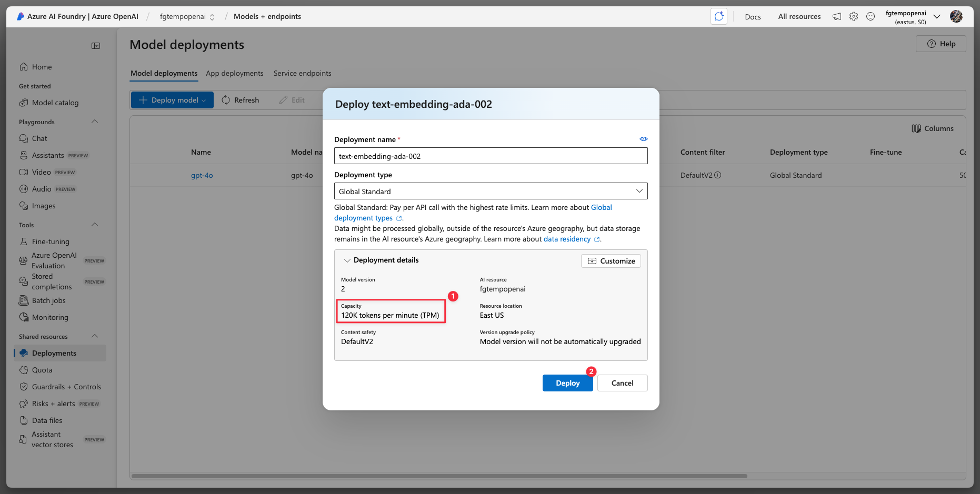Screen dimensions: 980x494
Task: Click the Models + endpoints breadcrumb
Action: 267,16
